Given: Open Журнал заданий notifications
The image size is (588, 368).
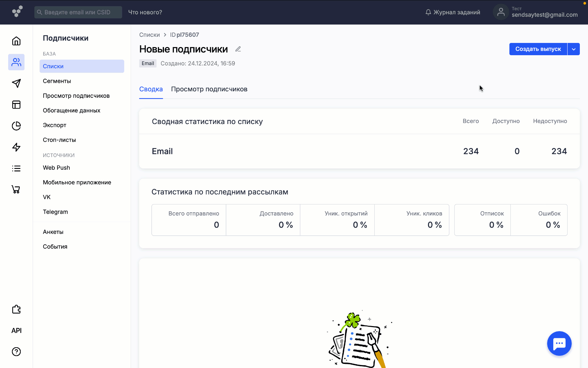Looking at the screenshot, I should (x=453, y=12).
